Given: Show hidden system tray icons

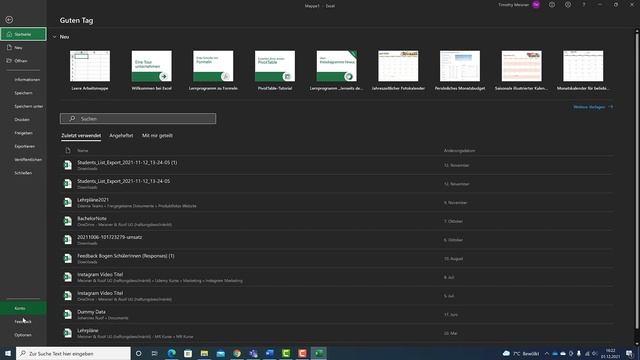Looking at the screenshot, I should [x=547, y=353].
